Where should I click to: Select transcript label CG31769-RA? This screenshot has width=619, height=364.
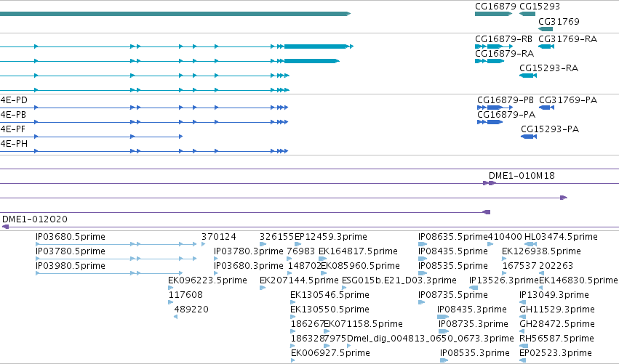(567, 39)
